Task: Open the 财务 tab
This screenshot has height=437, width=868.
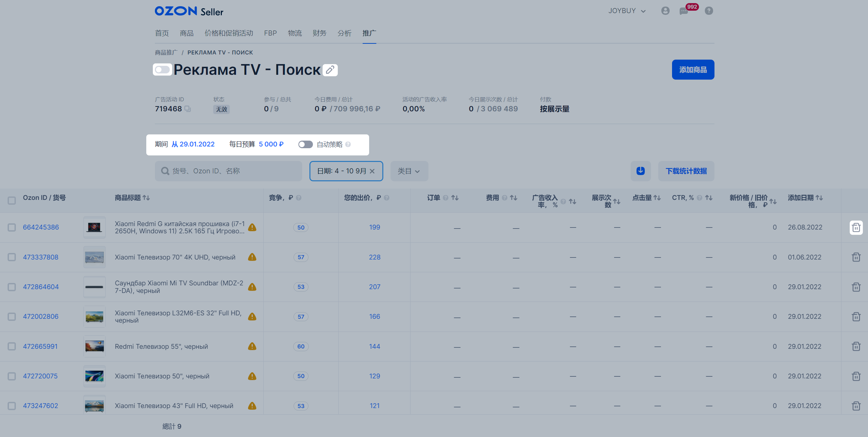Action: (319, 33)
